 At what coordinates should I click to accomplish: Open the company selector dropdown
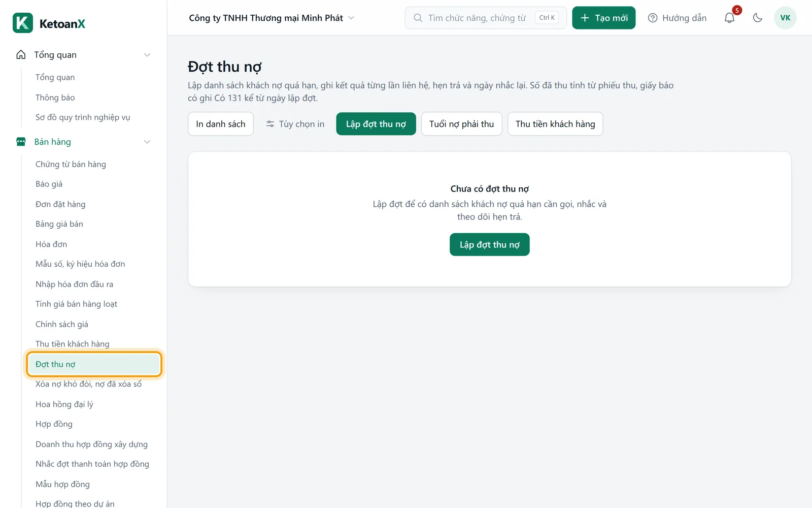click(x=272, y=18)
